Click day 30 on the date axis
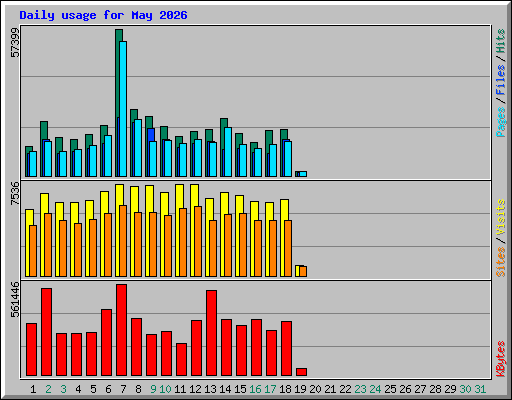Viewport: 512px width, 400px height. pos(465,389)
